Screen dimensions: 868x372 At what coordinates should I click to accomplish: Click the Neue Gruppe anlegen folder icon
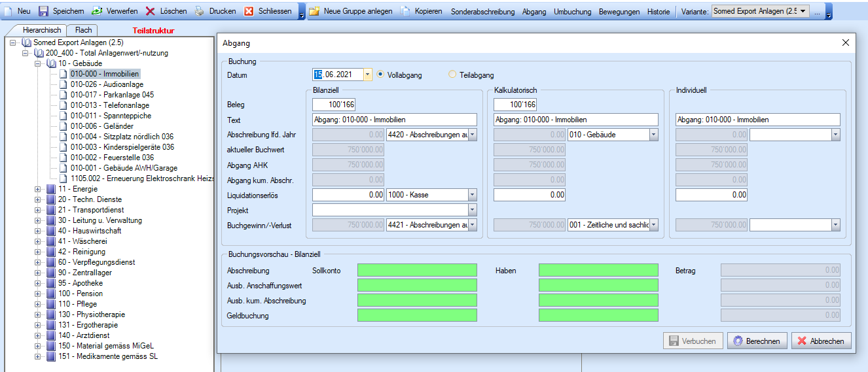[x=314, y=11]
